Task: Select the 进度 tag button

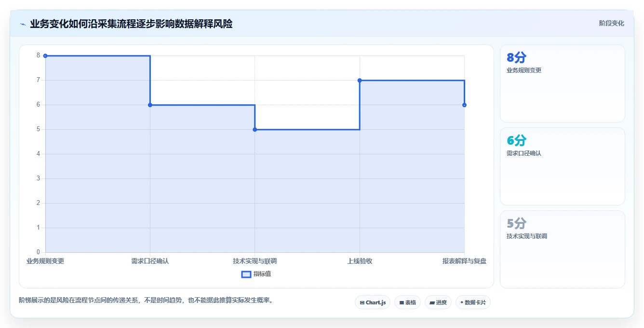Action: [438, 302]
